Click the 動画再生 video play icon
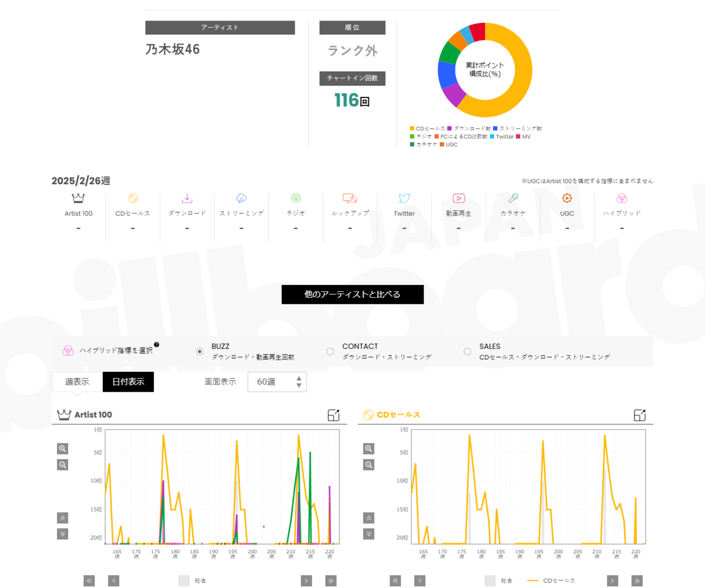The height and width of the screenshot is (588, 705). [459, 198]
